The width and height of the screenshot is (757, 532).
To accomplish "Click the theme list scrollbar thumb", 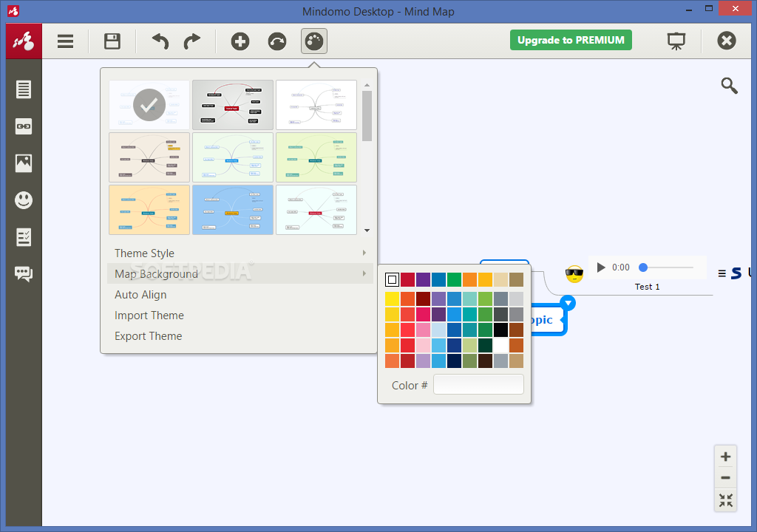I will click(367, 116).
